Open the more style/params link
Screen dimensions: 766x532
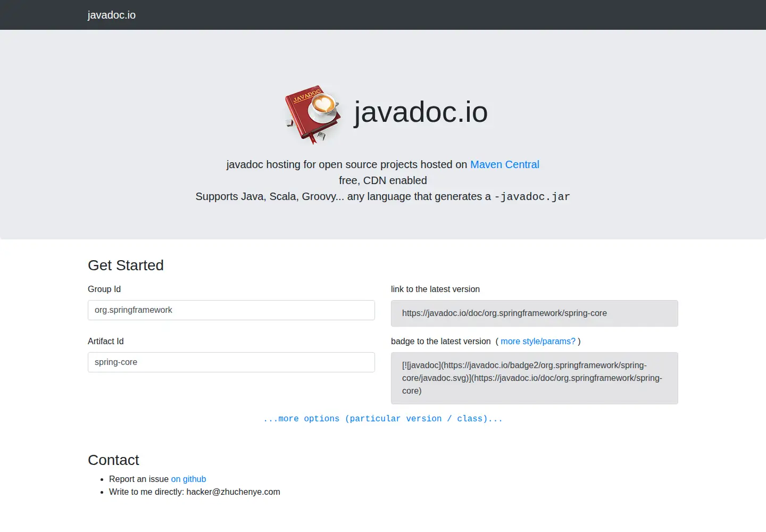538,342
